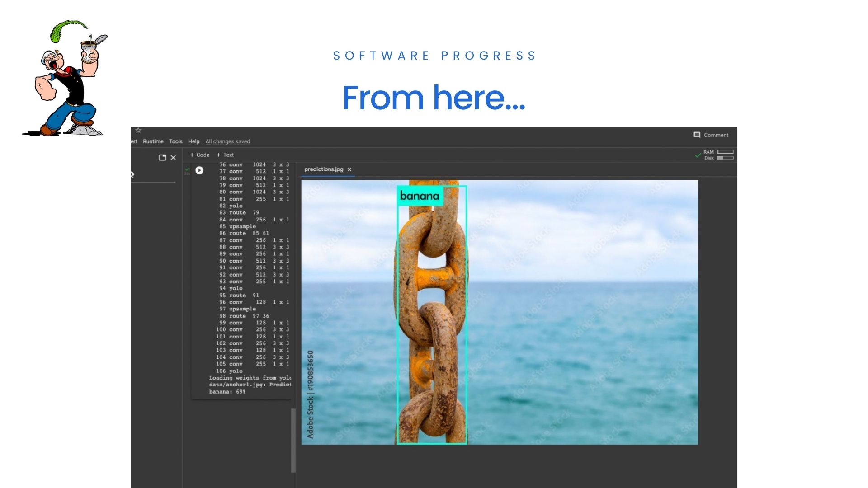Run the code cell with the play button
This screenshot has height=488, width=868.
pos(199,170)
